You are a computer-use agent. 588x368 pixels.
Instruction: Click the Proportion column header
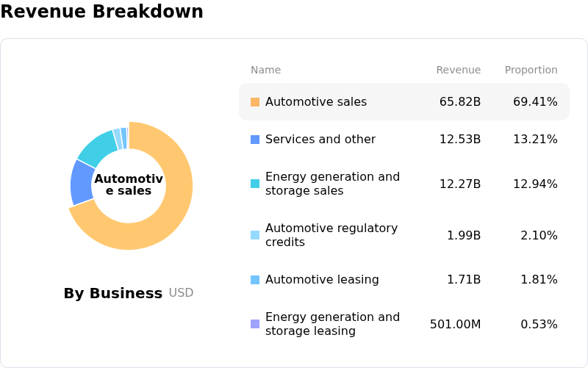(x=531, y=71)
